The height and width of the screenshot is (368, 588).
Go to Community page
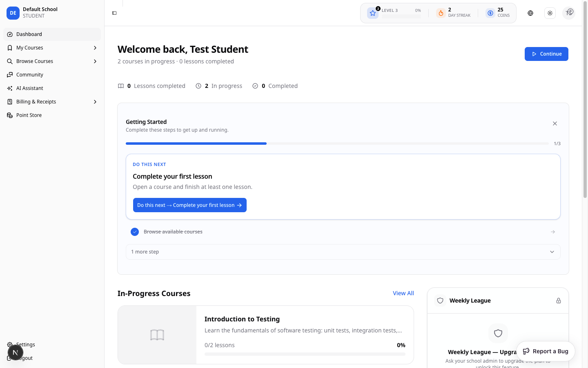pyautogui.click(x=52, y=75)
